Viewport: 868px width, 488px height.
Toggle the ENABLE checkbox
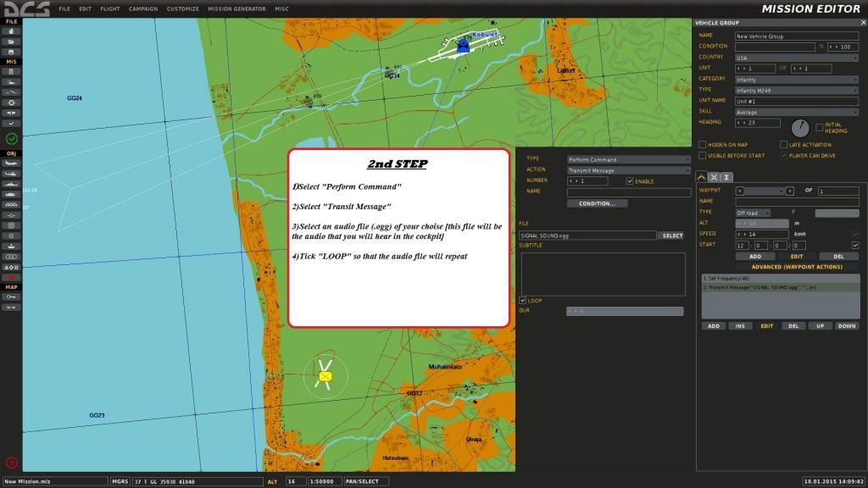[x=629, y=181]
